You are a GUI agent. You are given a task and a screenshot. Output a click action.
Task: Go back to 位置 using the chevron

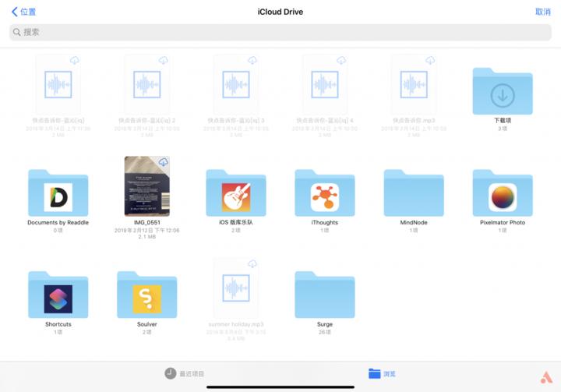tap(23, 12)
